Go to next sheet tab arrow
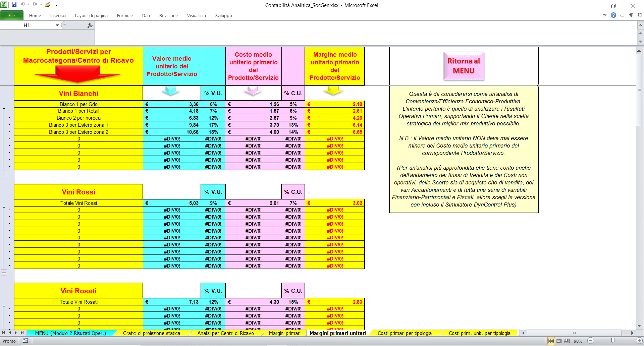Screen dimensions: 644x346 (16, 333)
